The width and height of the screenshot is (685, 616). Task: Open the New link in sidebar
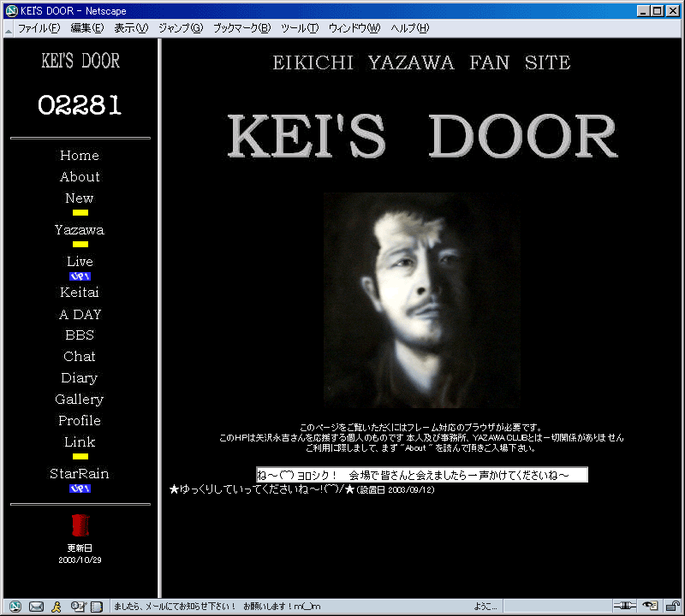pyautogui.click(x=80, y=198)
